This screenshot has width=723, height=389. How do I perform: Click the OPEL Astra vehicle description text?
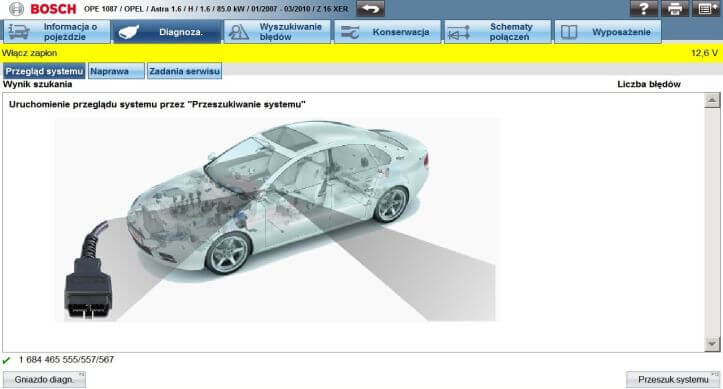pyautogui.click(x=216, y=9)
